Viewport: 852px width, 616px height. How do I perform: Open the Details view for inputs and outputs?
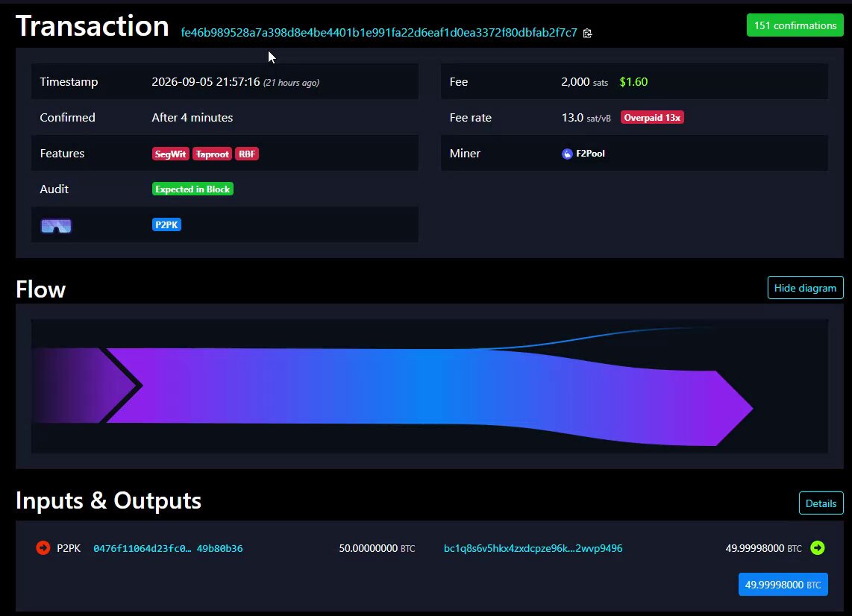[x=821, y=503]
